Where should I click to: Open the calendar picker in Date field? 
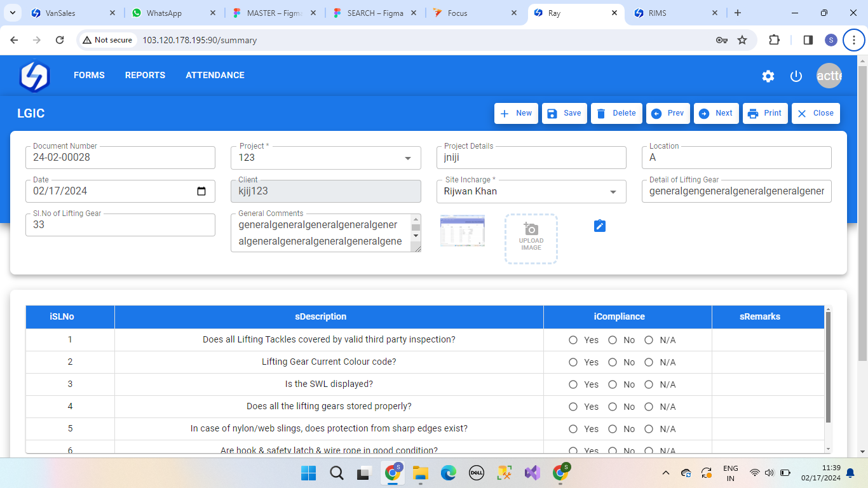point(201,191)
